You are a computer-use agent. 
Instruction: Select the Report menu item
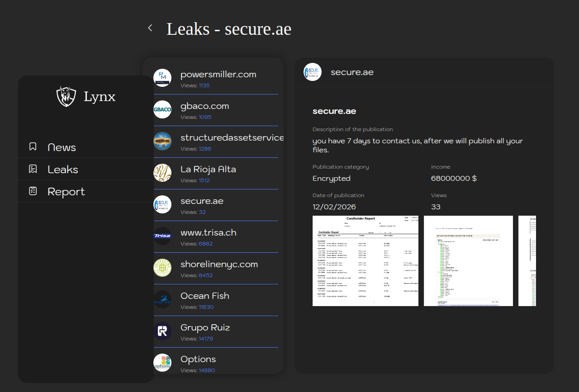[66, 192]
